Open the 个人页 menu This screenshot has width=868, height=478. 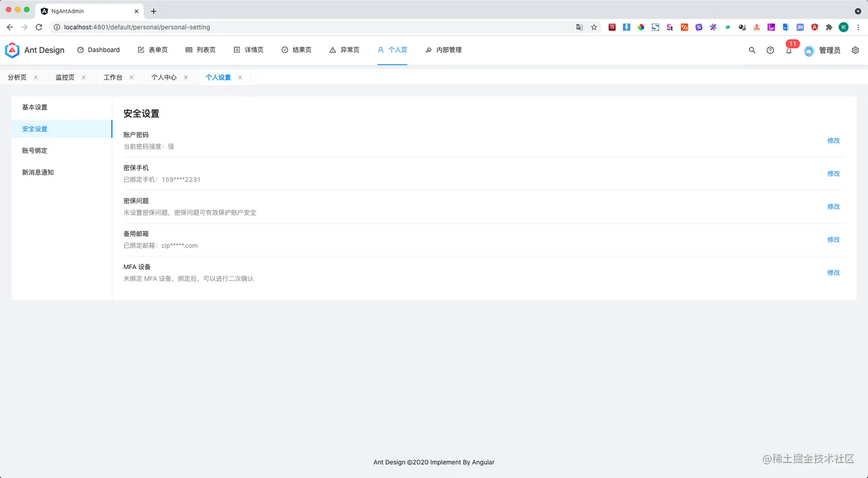coord(392,50)
